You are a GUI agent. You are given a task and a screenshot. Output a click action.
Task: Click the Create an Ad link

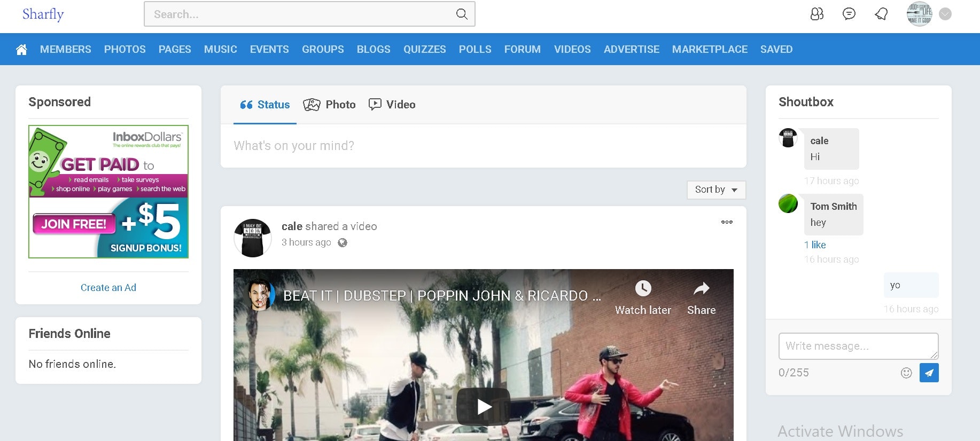(x=108, y=287)
